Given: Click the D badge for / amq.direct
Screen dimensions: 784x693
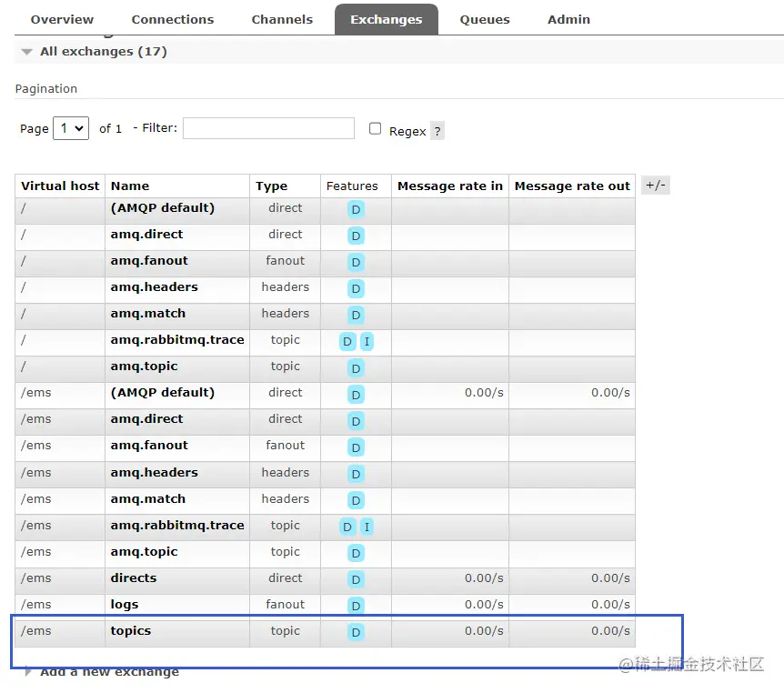Looking at the screenshot, I should pyautogui.click(x=356, y=236).
